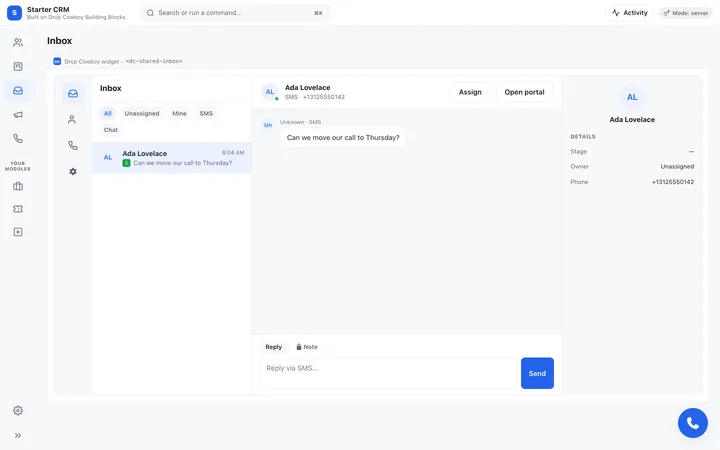Click the Starter CRM logo icon
The height and width of the screenshot is (450, 720).
coord(14,13)
